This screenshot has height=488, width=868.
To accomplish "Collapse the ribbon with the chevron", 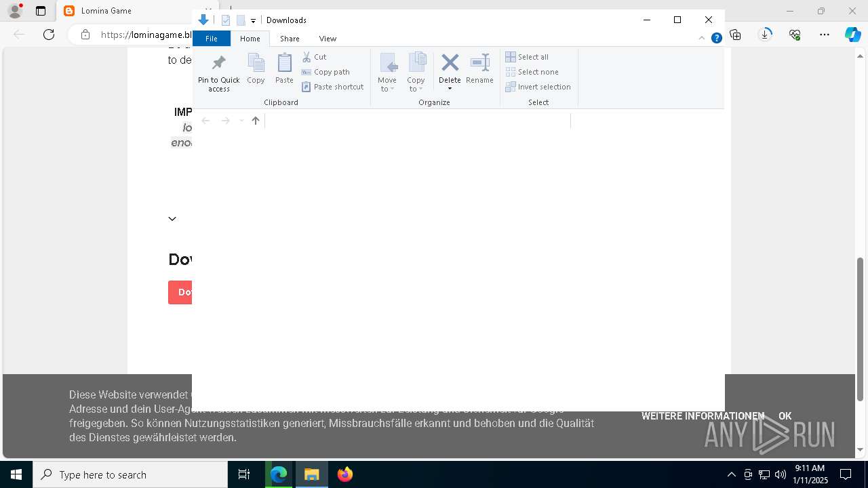I will point(703,39).
